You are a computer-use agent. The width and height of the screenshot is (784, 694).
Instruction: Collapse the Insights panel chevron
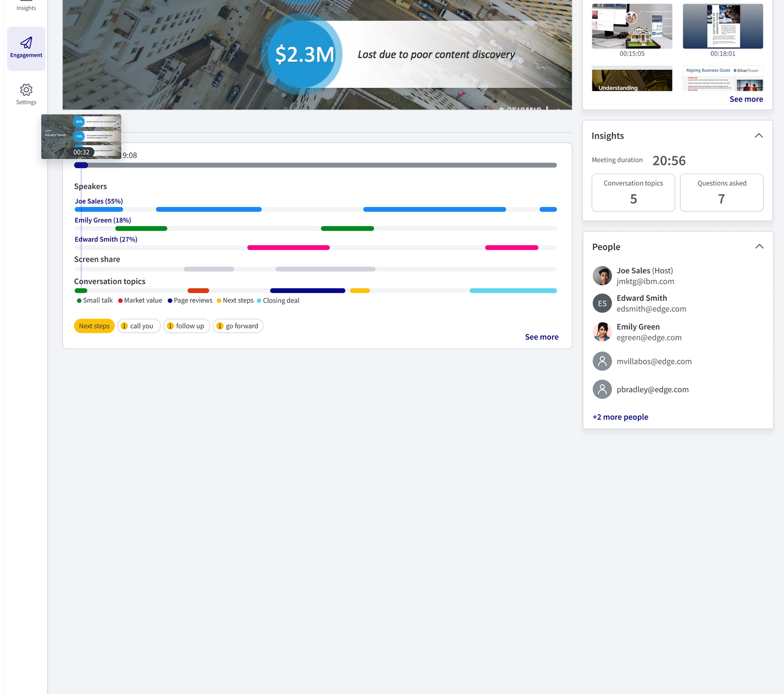[x=759, y=136]
